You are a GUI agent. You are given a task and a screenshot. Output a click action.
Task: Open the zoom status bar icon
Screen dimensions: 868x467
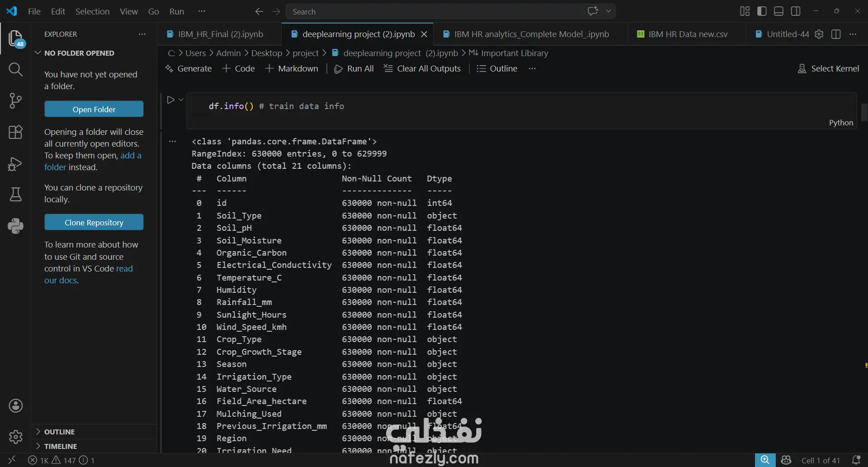click(x=765, y=460)
